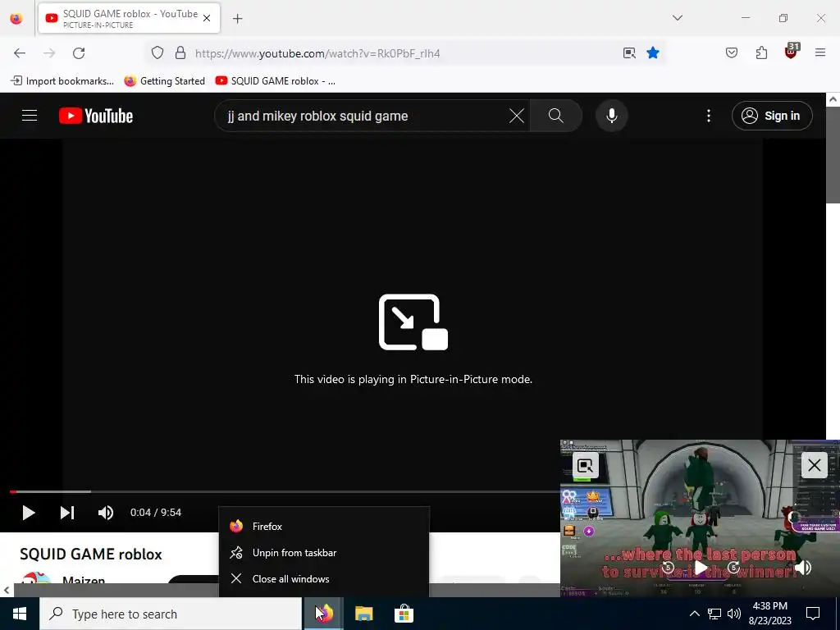
Task: Save page to Pocket
Action: point(731,52)
